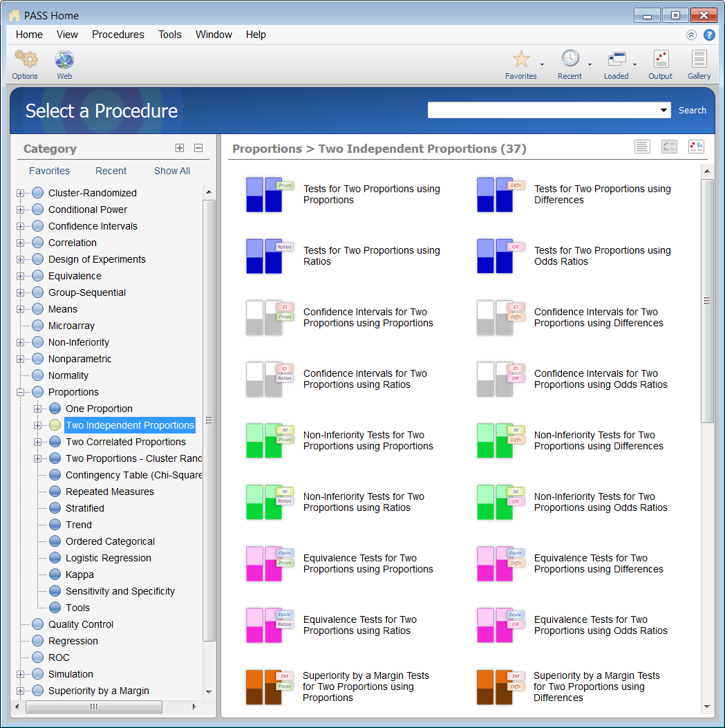Open the Output icon
This screenshot has height=728, width=725.
point(661,59)
